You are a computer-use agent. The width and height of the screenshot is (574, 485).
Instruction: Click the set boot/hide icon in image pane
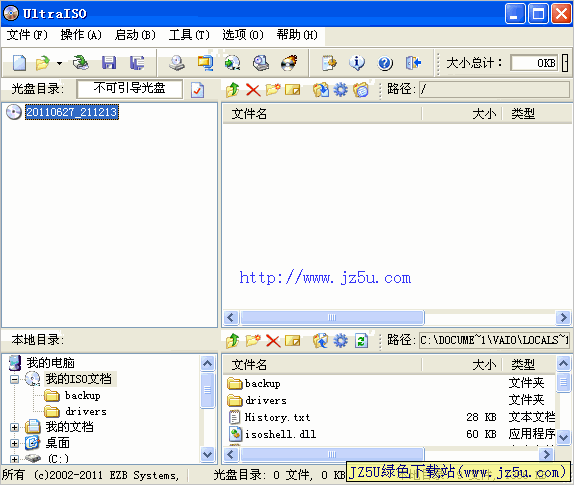pyautogui.click(x=361, y=89)
